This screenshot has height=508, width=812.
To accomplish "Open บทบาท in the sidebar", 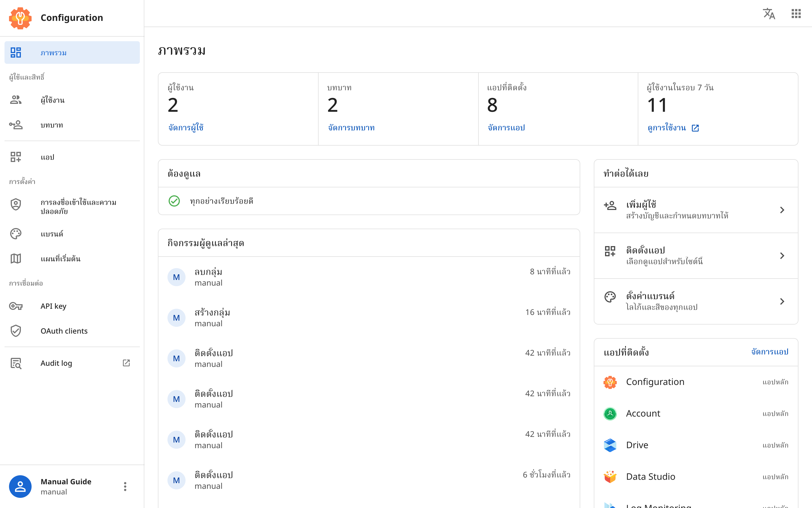I will (72, 125).
